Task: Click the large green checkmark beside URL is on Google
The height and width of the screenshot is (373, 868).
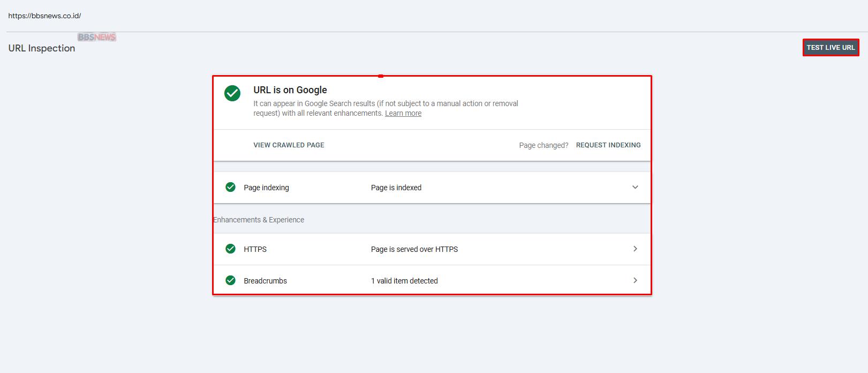Action: coord(232,93)
